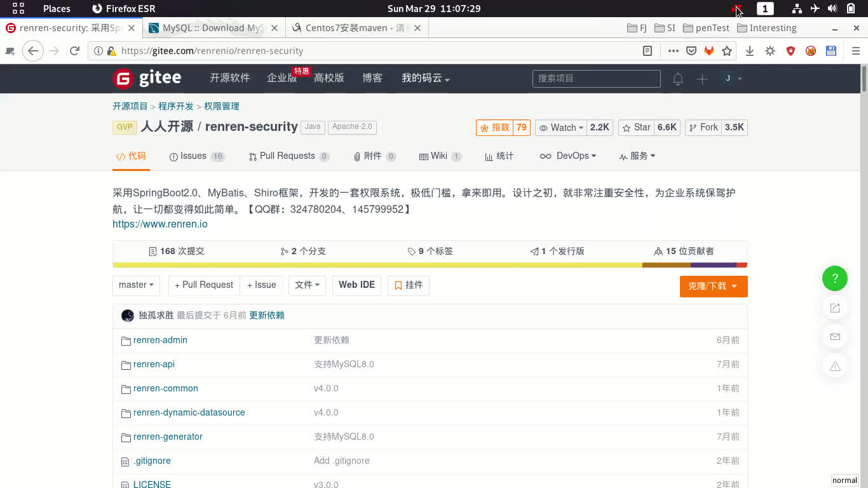Click the gear extension icon in toolbar
Viewport: 868px width, 488px height.
[x=770, y=51]
